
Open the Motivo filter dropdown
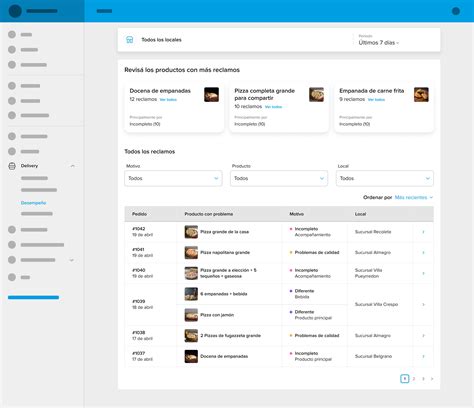[173, 178]
